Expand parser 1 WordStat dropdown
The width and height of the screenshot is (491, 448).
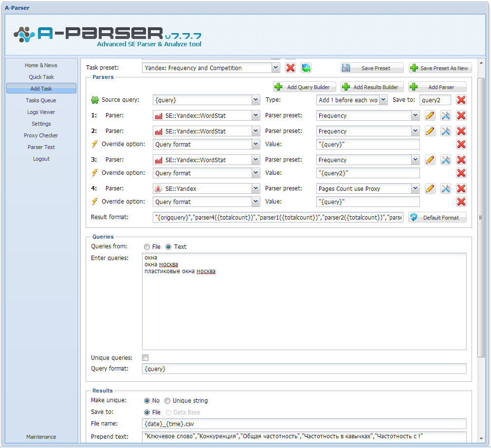tap(256, 115)
